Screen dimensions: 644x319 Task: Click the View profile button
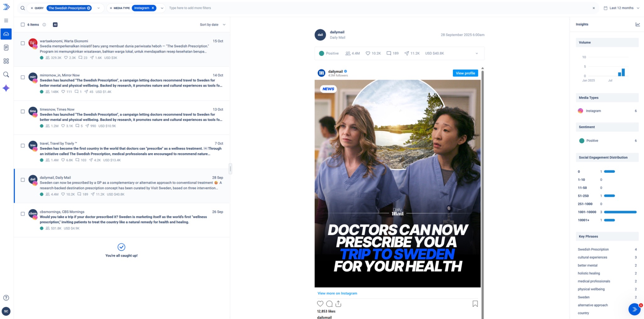(465, 73)
